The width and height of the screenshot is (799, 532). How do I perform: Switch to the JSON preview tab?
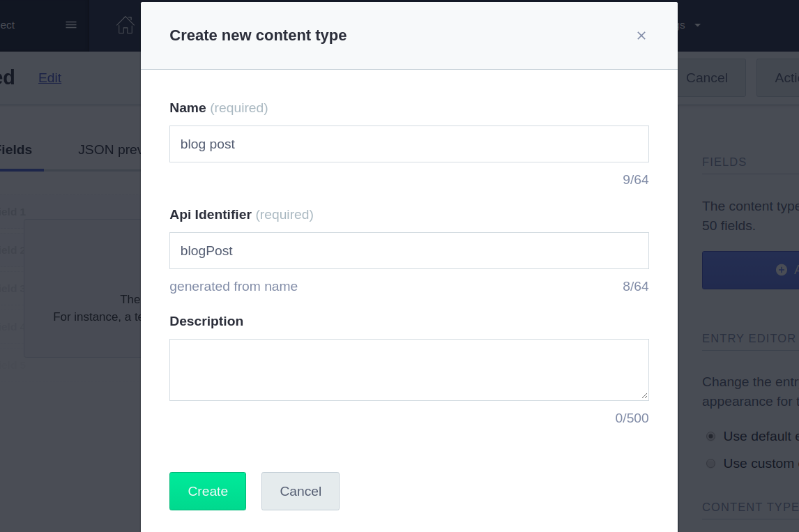click(110, 150)
